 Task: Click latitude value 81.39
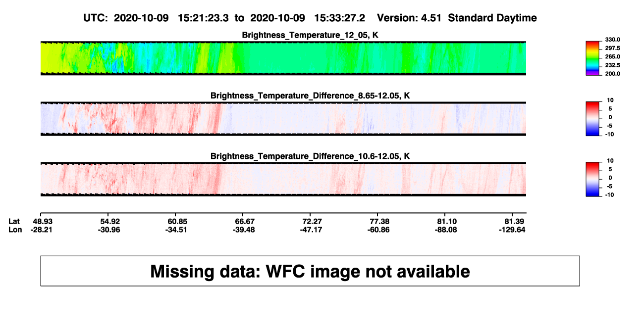(515, 221)
